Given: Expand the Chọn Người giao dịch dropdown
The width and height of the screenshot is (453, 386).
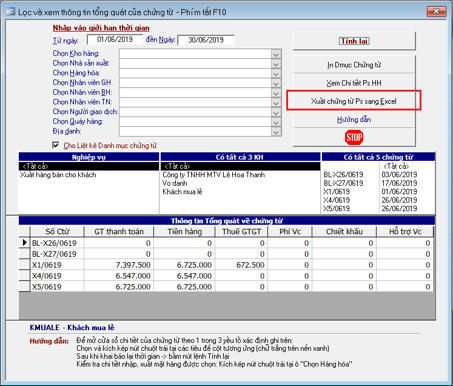Looking at the screenshot, I should 276,112.
